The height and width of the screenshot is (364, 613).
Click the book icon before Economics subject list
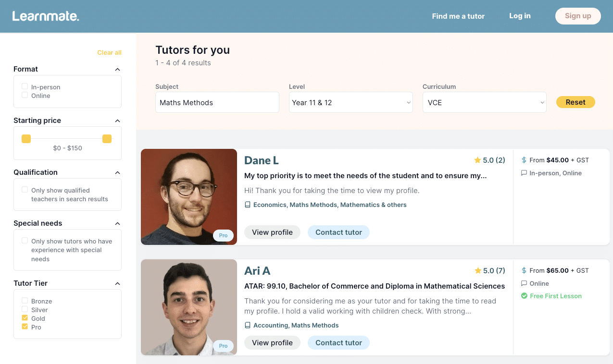coord(248,205)
